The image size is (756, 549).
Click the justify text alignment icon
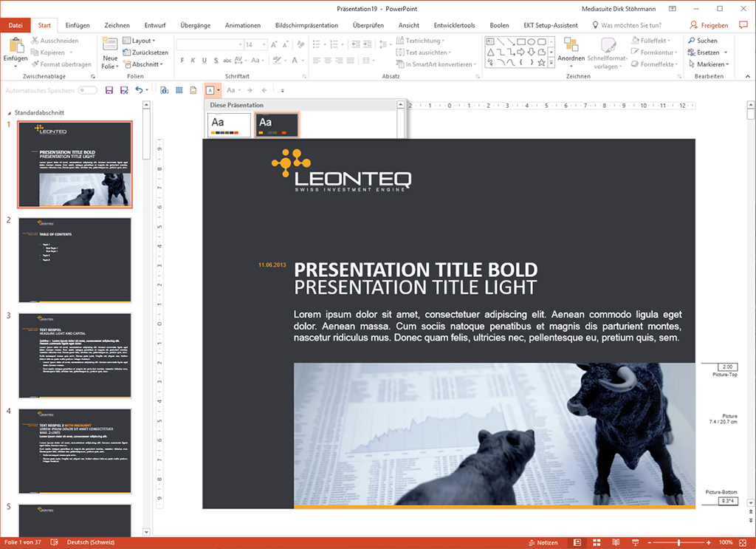pyautogui.click(x=351, y=61)
